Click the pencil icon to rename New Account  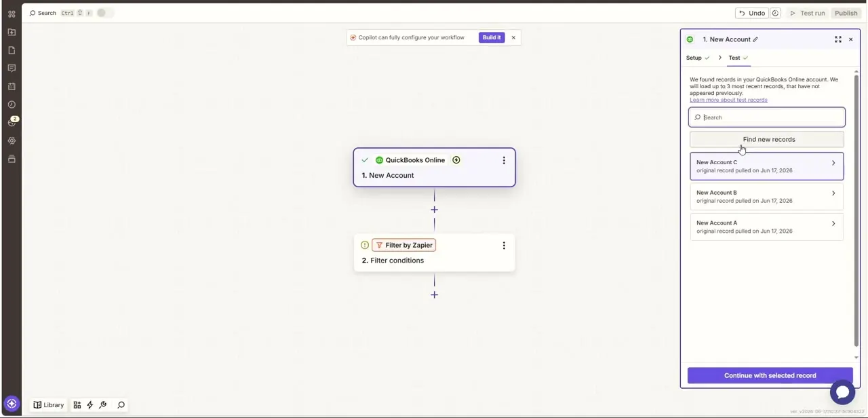(x=755, y=39)
